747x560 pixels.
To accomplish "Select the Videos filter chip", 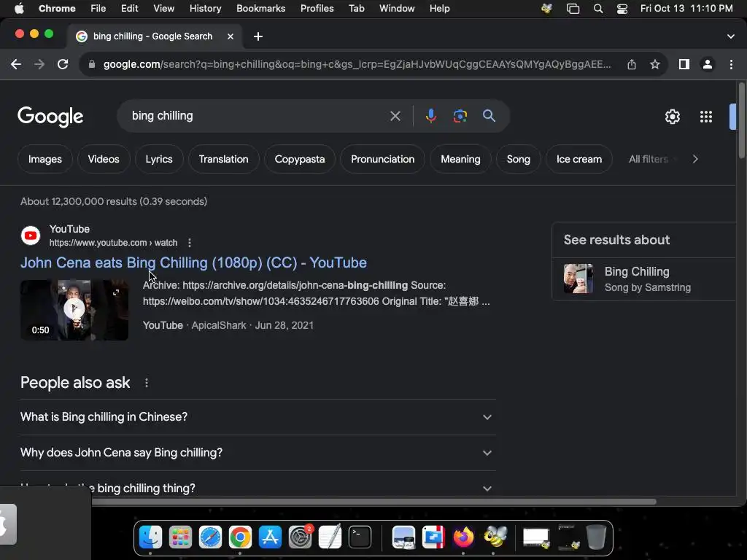I will coord(104,159).
